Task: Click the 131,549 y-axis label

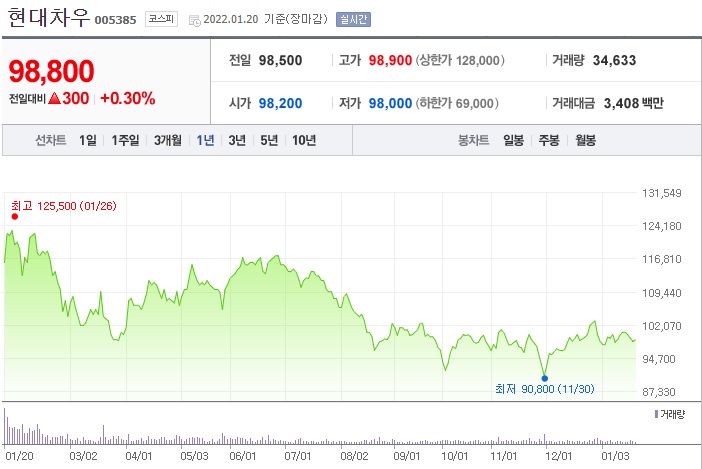Action: (662, 193)
